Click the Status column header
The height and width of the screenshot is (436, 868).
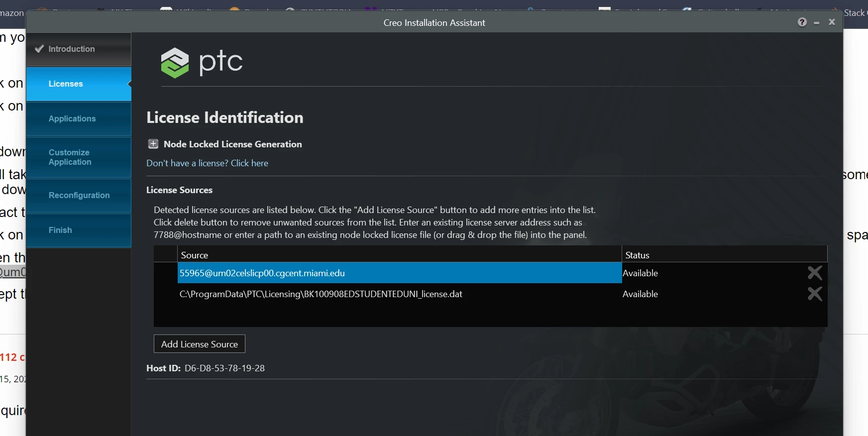click(x=725, y=255)
